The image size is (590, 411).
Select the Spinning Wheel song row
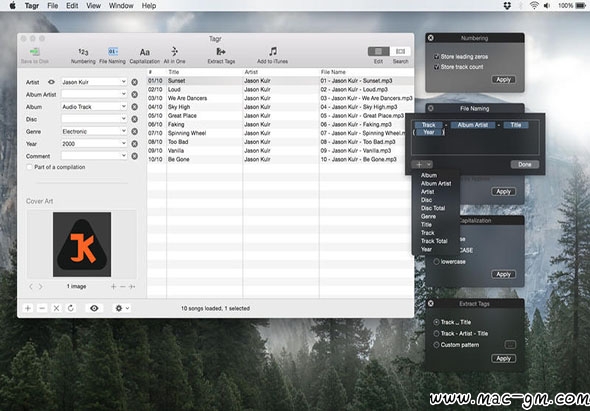[x=280, y=133]
